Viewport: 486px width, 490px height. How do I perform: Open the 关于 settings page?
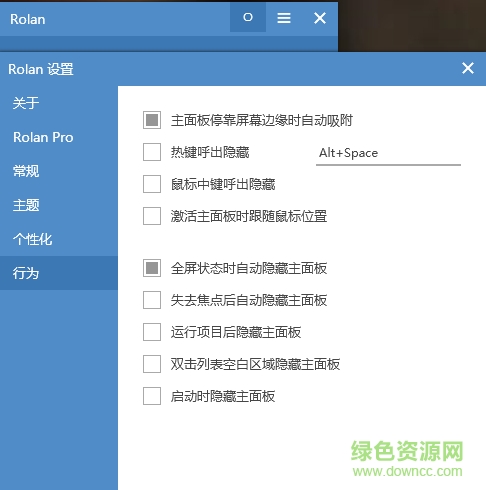tap(59, 103)
